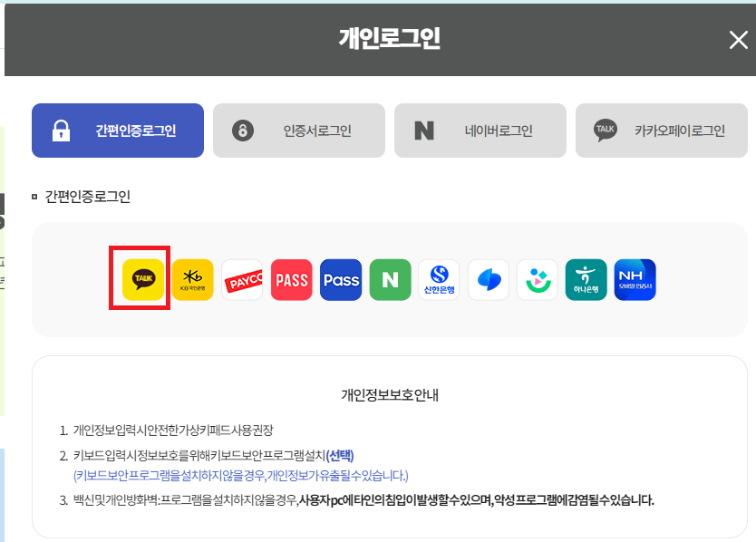Click the 개인정보보호안내 heading
Viewport: 756px width, 542px height.
(390, 395)
